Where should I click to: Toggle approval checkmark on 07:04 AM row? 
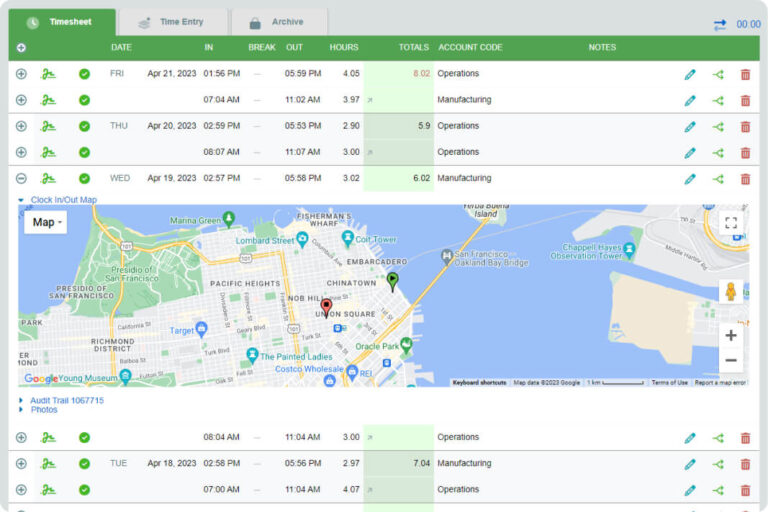[x=84, y=100]
